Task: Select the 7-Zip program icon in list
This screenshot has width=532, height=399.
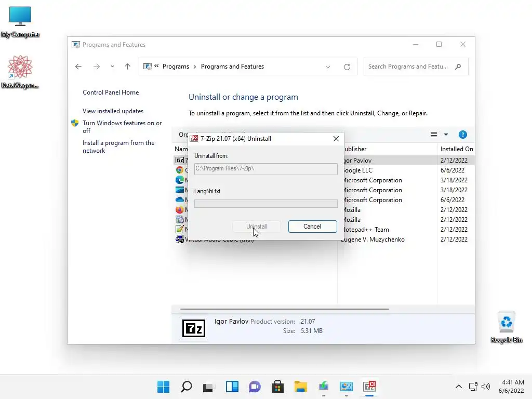Action: tap(179, 160)
